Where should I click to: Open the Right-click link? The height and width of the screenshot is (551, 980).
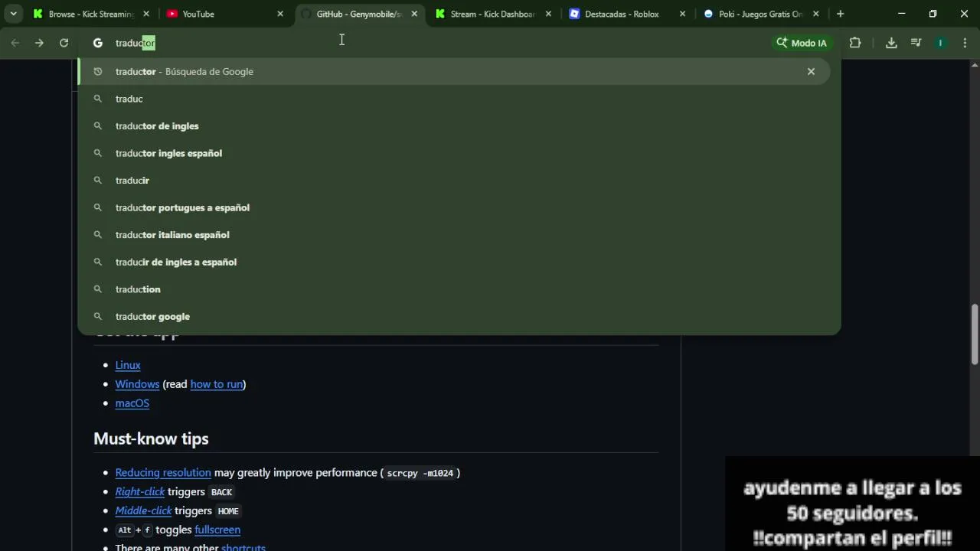[x=140, y=492]
